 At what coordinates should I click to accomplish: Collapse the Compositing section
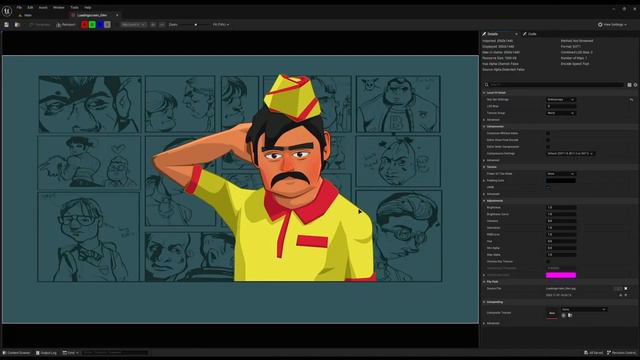484,302
